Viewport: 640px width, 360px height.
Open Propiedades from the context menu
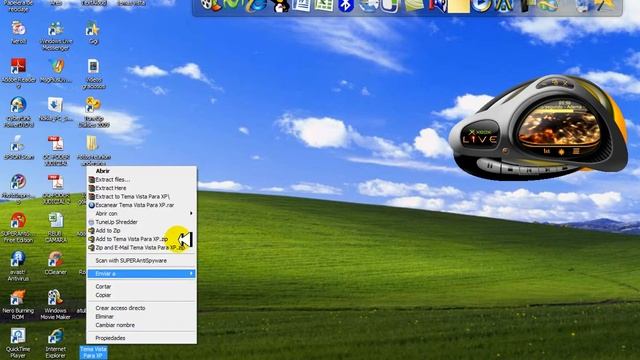pos(141,338)
